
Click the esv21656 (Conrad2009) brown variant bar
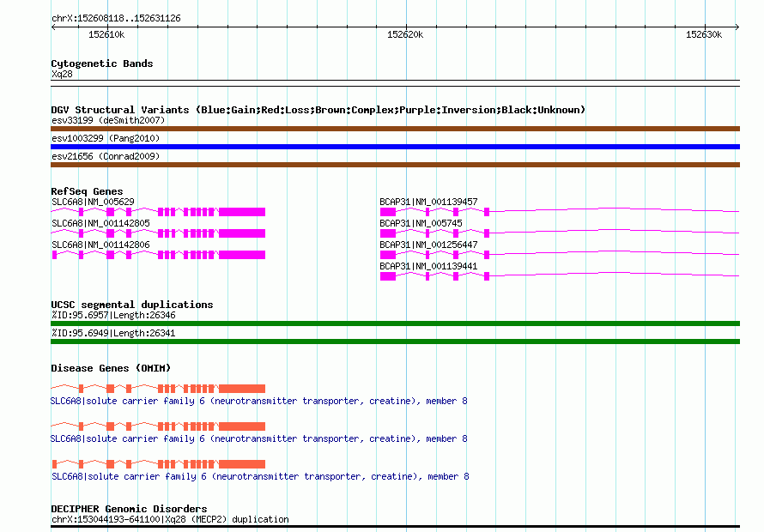[395, 165]
